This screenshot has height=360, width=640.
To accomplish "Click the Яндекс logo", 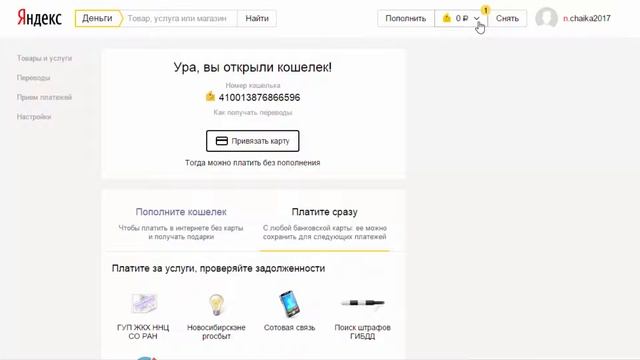I will pyautogui.click(x=39, y=18).
